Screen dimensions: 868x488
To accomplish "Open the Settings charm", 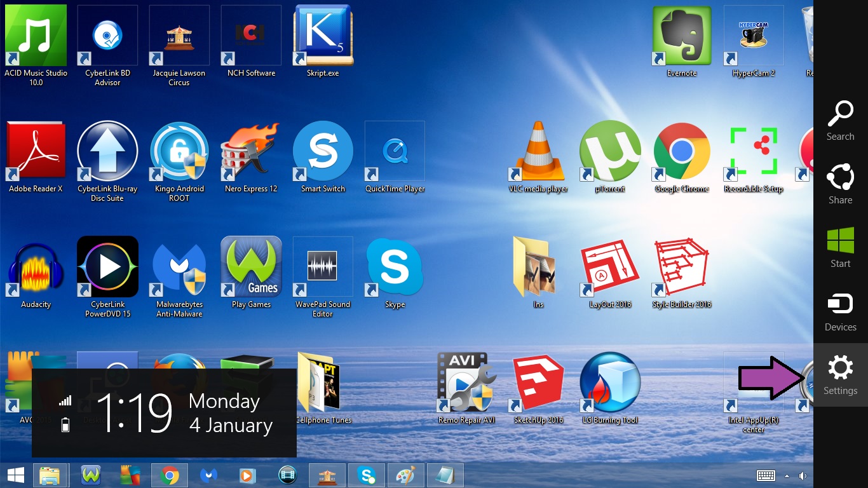I will (x=841, y=375).
